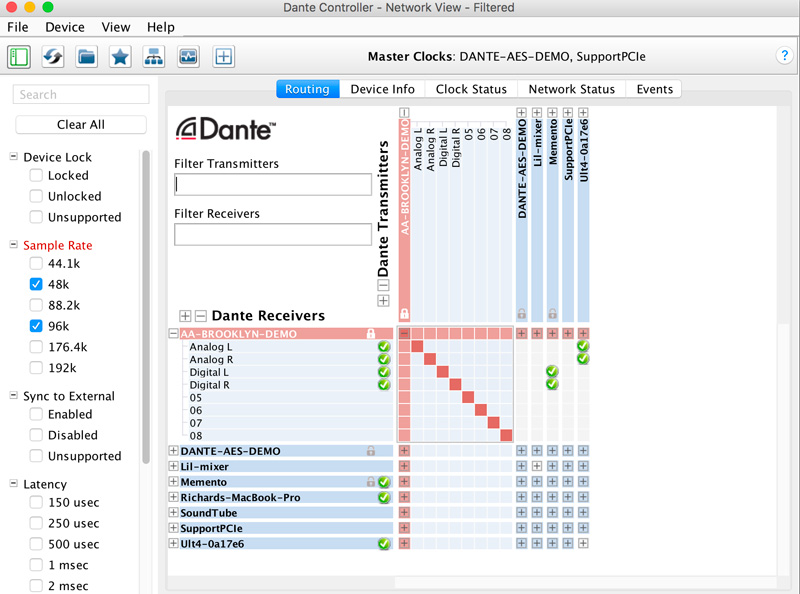Expand the SupportPCIe transmitter column
This screenshot has width=800, height=594.
point(568,112)
